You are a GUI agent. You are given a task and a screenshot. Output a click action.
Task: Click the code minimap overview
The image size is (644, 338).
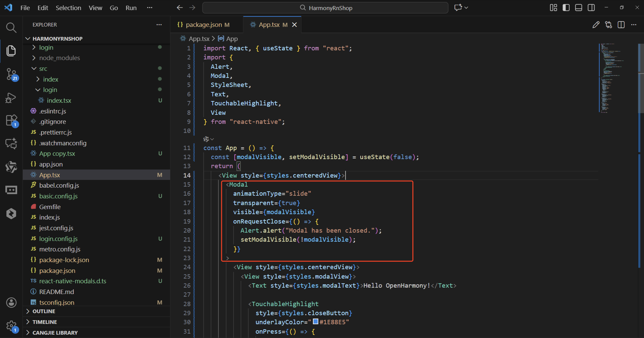[x=618, y=78]
